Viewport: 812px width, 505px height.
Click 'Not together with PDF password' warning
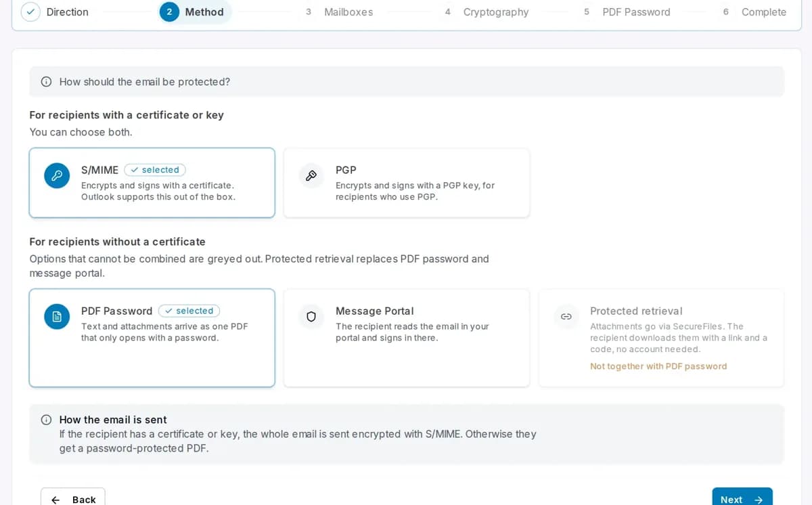coord(658,366)
